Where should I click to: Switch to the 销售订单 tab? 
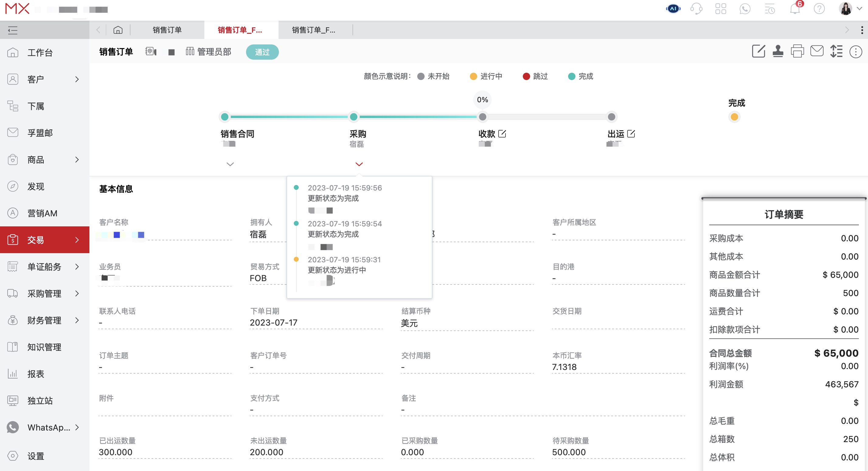pyautogui.click(x=168, y=30)
